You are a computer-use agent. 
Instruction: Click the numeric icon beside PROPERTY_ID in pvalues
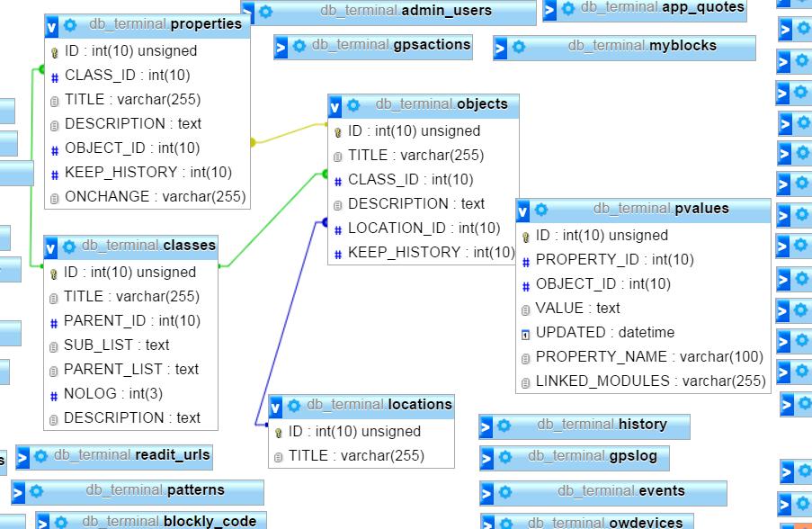tap(526, 262)
